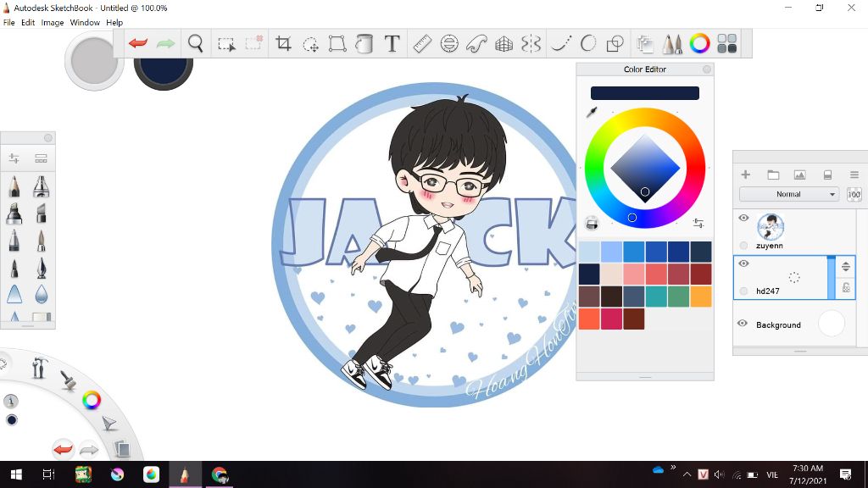
Task: Click the dark navy color puck
Action: tap(164, 71)
